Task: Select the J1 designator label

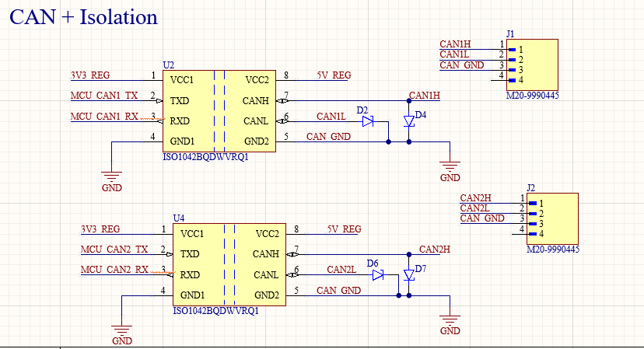Action: [510, 34]
